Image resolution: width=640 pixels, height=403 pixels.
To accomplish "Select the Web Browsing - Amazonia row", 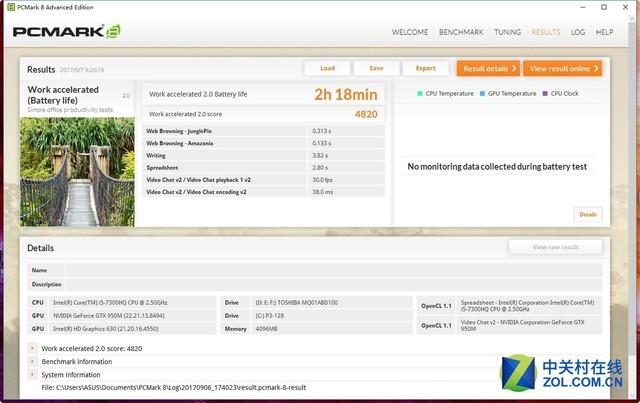I will pyautogui.click(x=264, y=143).
